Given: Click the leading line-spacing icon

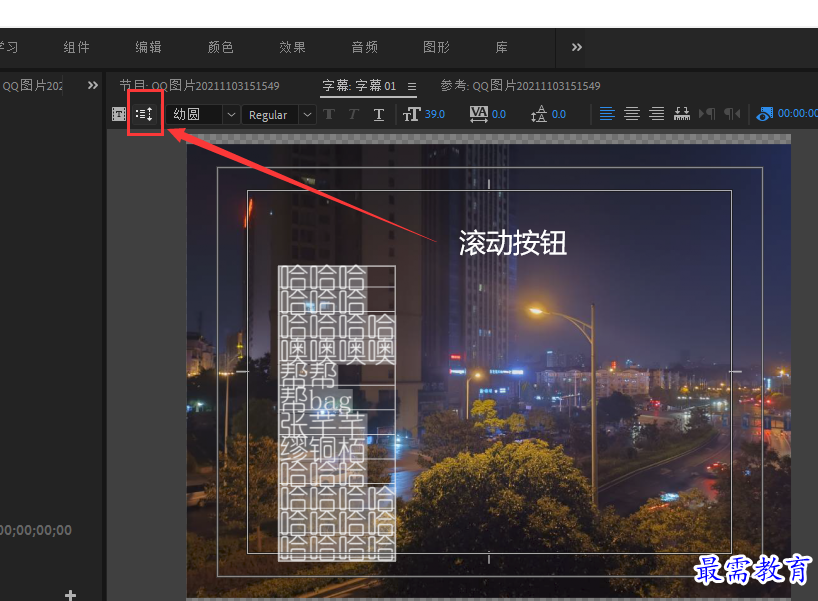Looking at the screenshot, I should 539,114.
